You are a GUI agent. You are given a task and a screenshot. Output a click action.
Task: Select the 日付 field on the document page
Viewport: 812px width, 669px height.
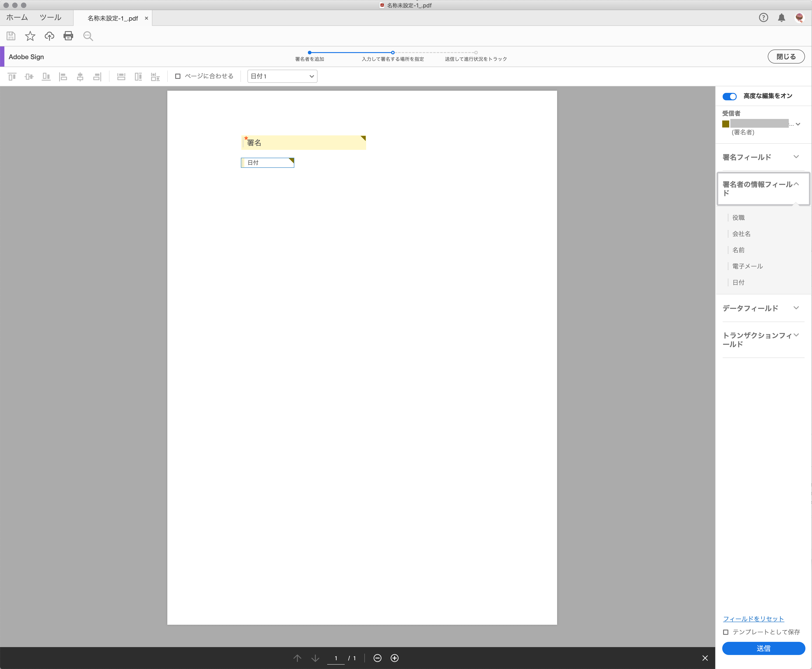(267, 162)
